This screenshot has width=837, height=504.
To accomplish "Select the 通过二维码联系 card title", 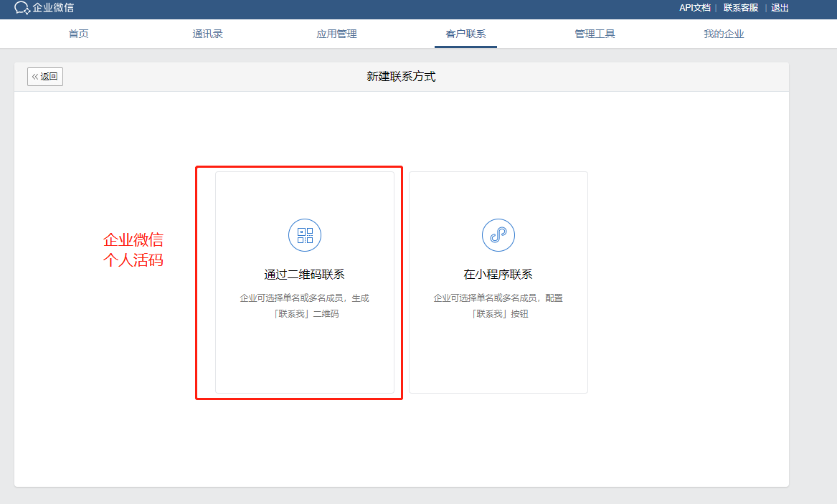I will [x=304, y=274].
